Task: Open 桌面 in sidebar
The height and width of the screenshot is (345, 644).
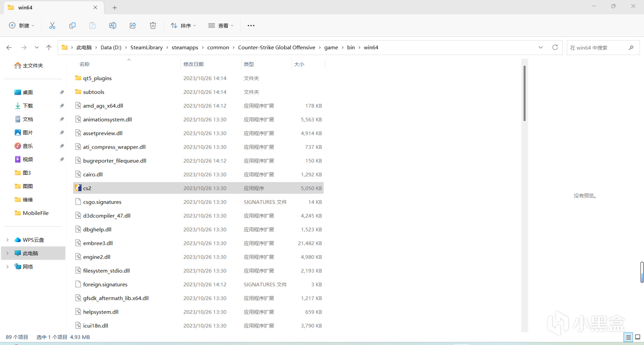Action: [x=23, y=92]
